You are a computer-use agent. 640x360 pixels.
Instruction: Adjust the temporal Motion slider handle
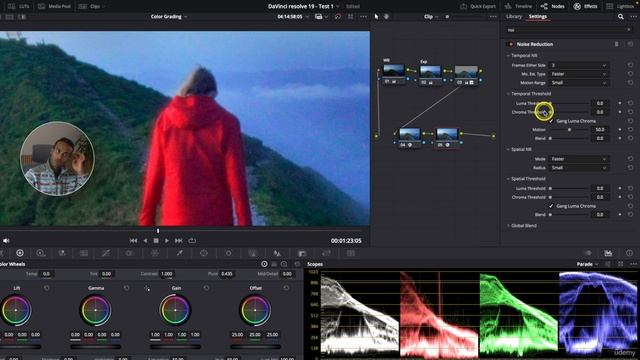click(569, 130)
